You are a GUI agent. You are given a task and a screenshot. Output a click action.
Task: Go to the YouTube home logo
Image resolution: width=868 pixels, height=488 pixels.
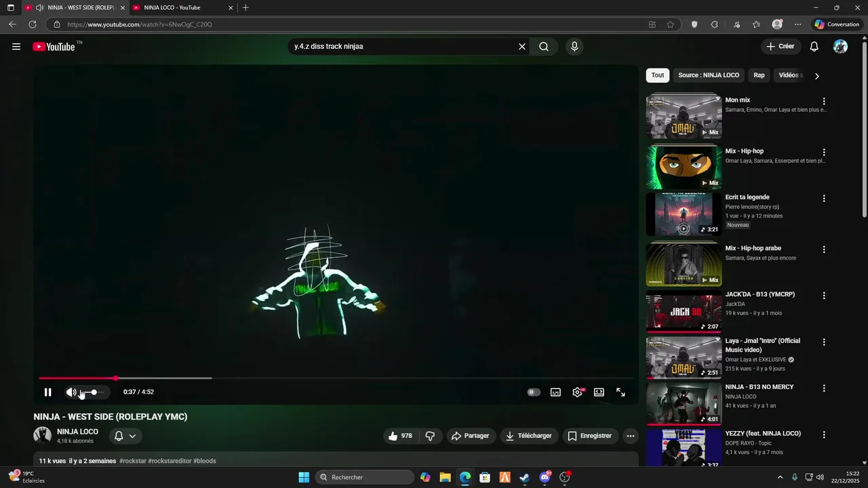(54, 47)
